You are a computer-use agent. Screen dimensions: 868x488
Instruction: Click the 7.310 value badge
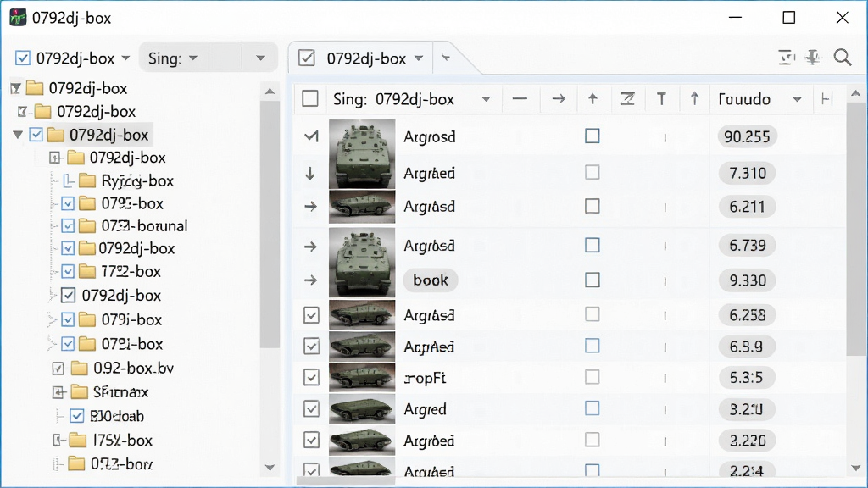748,173
